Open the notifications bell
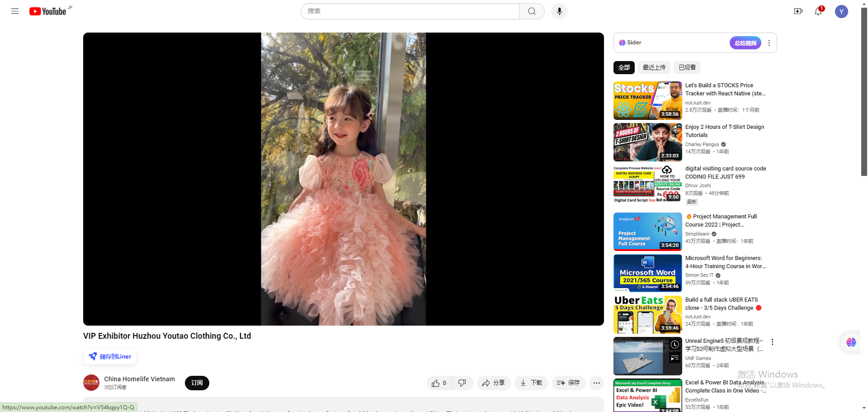 pos(818,11)
